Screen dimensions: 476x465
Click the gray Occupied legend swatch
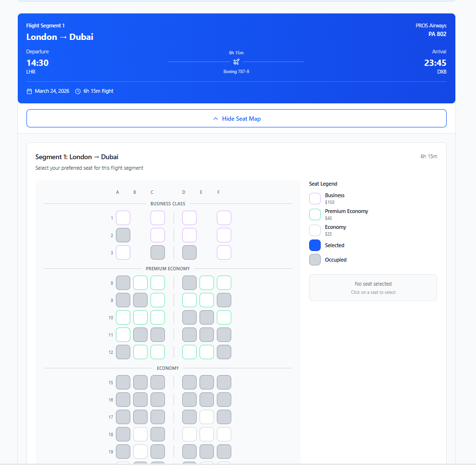(x=315, y=260)
